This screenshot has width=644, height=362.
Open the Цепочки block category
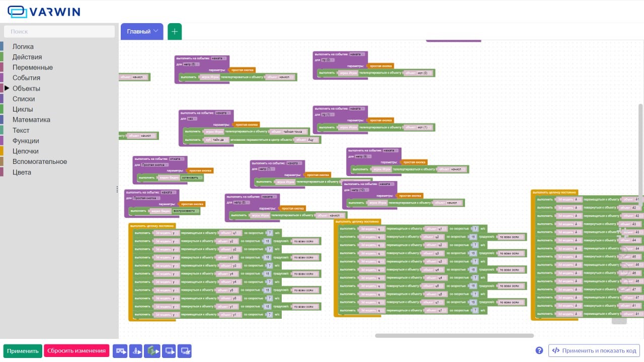tap(25, 151)
